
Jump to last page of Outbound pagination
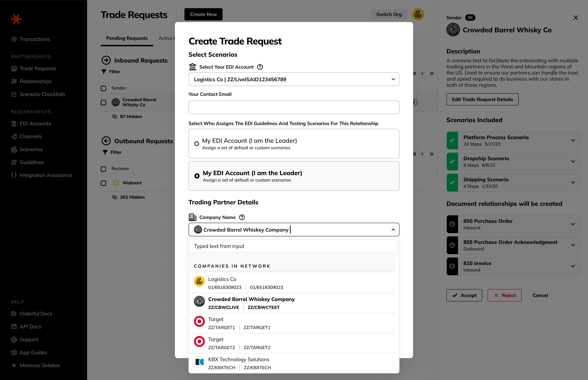432,154
